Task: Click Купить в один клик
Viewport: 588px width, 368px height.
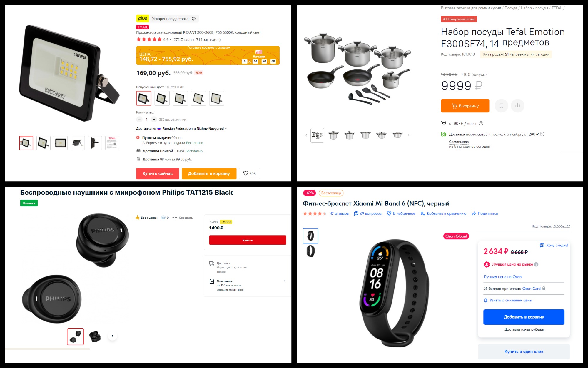Action: pyautogui.click(x=524, y=352)
